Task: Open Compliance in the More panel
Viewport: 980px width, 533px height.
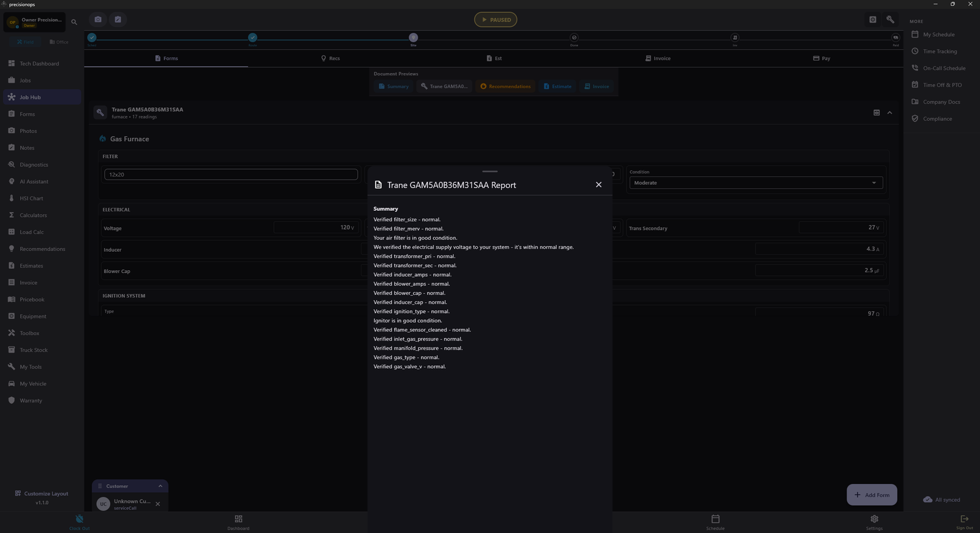Action: [942, 119]
